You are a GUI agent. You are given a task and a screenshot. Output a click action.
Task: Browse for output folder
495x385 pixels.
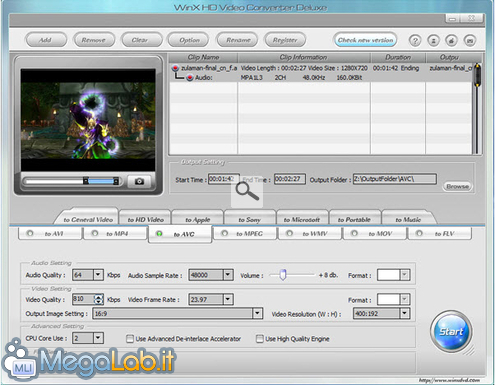coord(457,186)
